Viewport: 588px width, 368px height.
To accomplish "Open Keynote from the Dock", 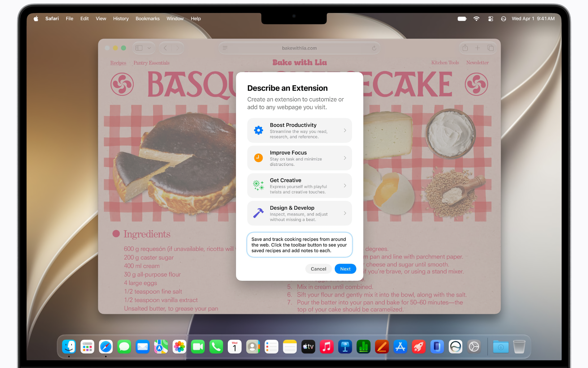I will tap(345, 347).
